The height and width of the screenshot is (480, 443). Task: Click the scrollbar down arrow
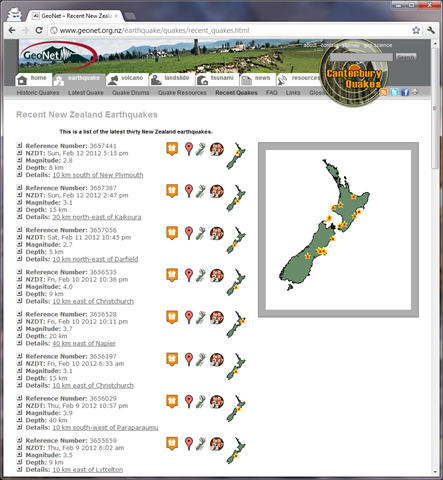435,472
